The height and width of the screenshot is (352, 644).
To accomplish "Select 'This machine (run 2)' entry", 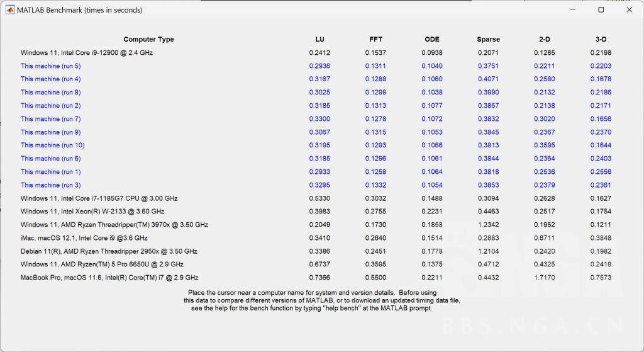I will pos(50,106).
